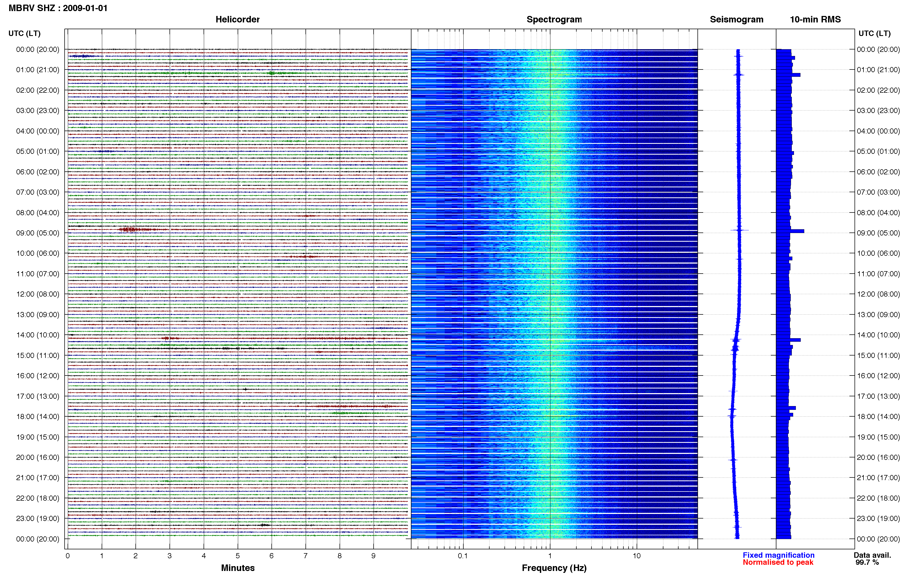Click left time label '01:00 (21:00)'

click(x=38, y=69)
